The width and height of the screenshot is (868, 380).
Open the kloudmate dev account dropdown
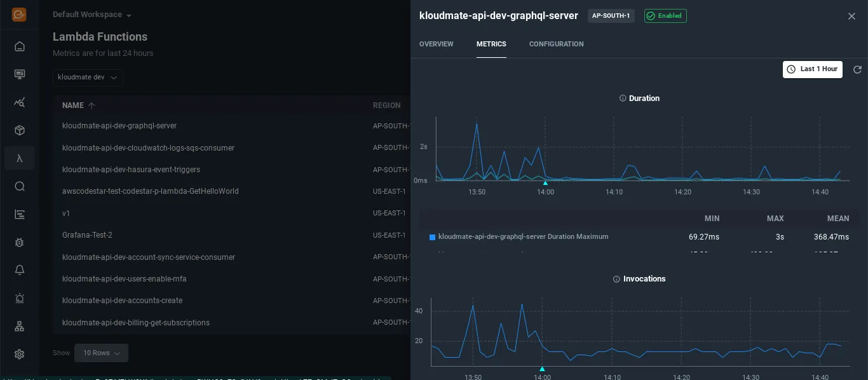coord(88,78)
